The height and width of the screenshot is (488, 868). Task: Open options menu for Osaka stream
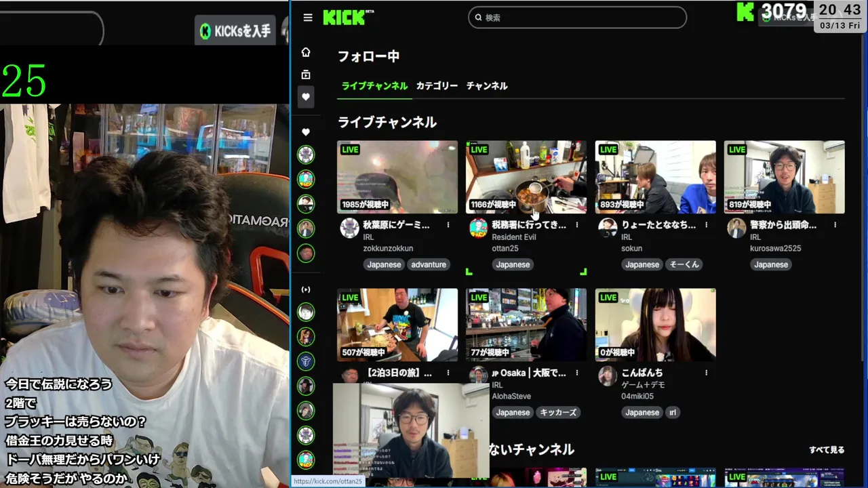(577, 373)
